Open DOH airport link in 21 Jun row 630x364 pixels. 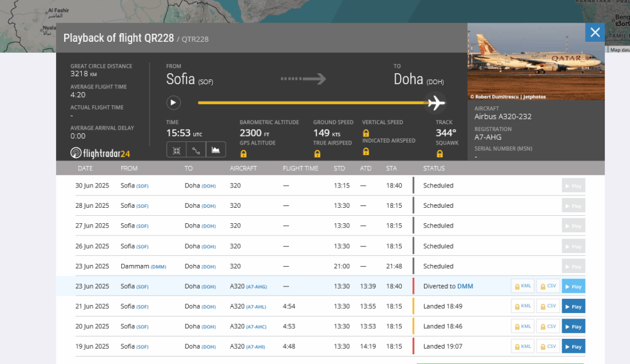209,307
